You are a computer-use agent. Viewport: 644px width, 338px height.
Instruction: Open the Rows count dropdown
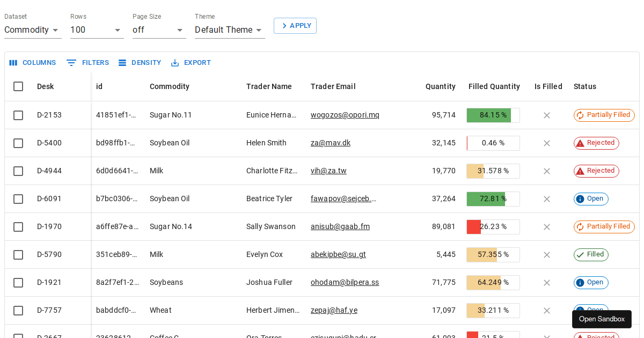[97, 30]
